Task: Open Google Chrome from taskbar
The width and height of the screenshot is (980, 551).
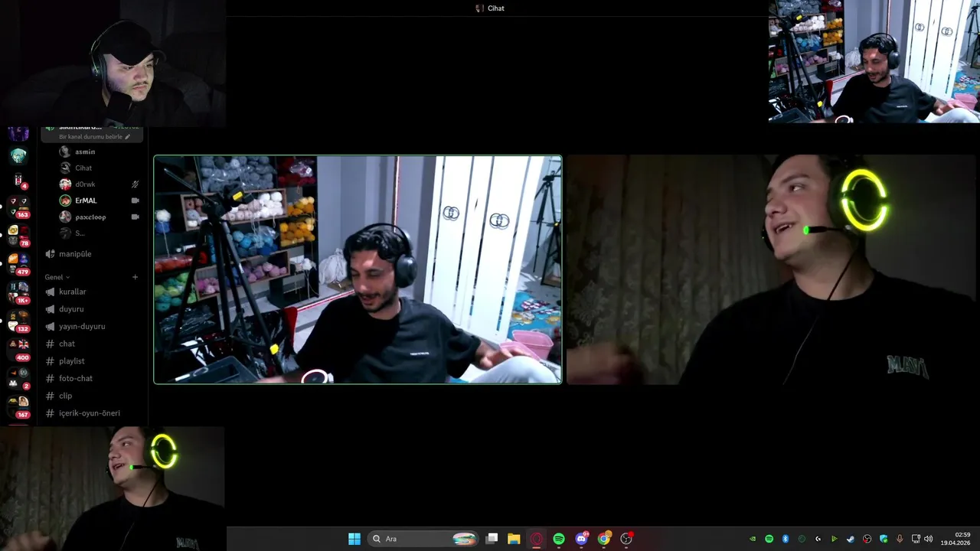Action: 604,539
